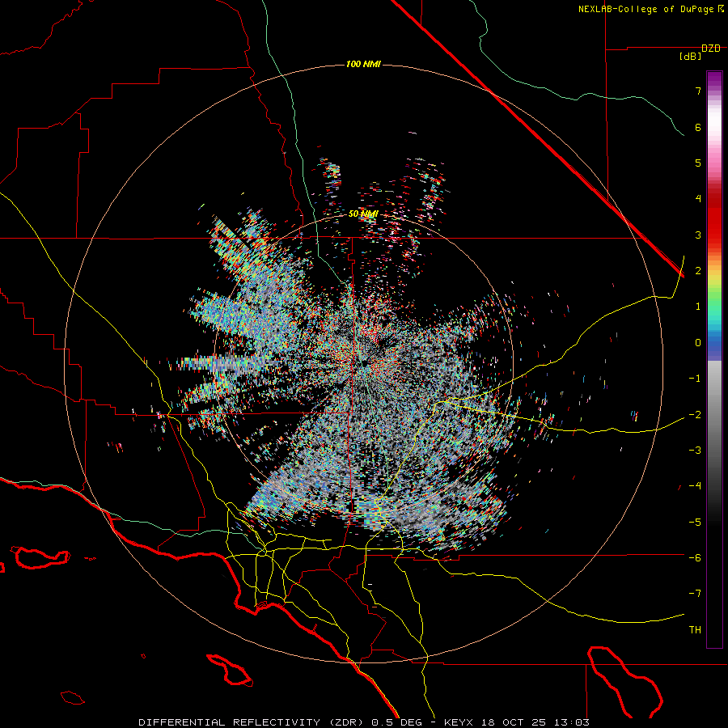Click the 50 NMI range ring label
This screenshot has width=728, height=728.
click(363, 214)
